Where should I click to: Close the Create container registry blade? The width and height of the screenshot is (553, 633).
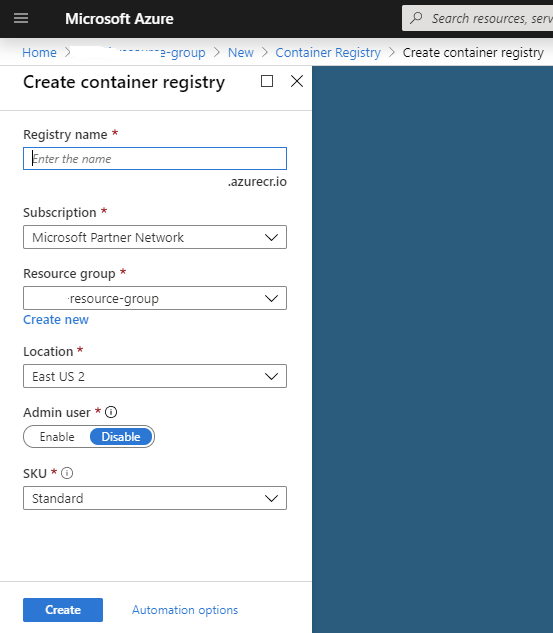coord(297,81)
